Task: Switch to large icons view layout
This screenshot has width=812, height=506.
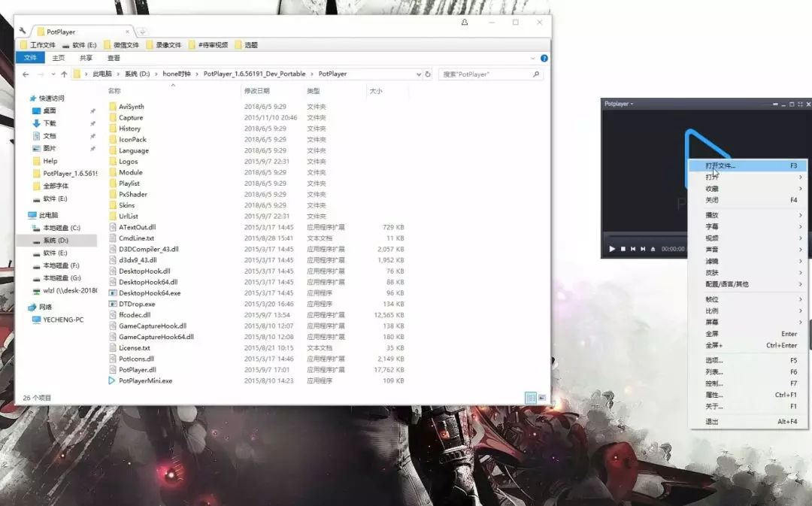Action: tap(541, 398)
